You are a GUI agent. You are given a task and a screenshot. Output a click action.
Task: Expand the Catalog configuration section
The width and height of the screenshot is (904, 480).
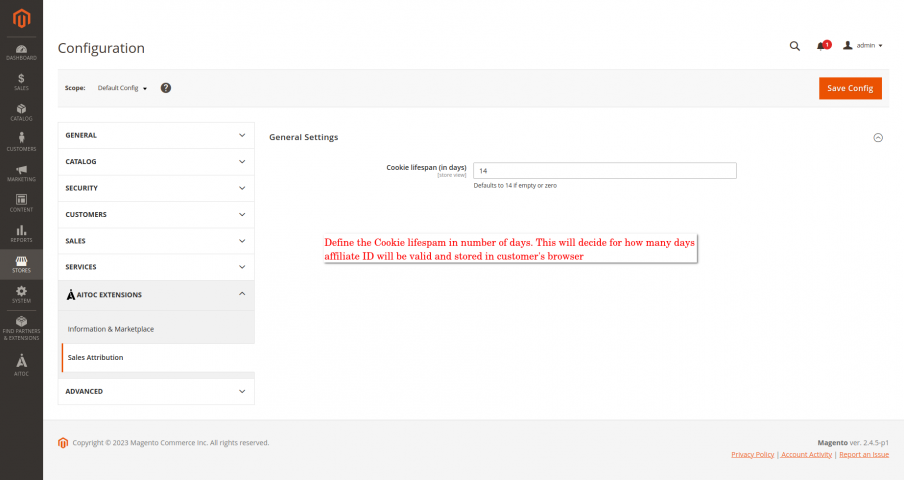156,162
